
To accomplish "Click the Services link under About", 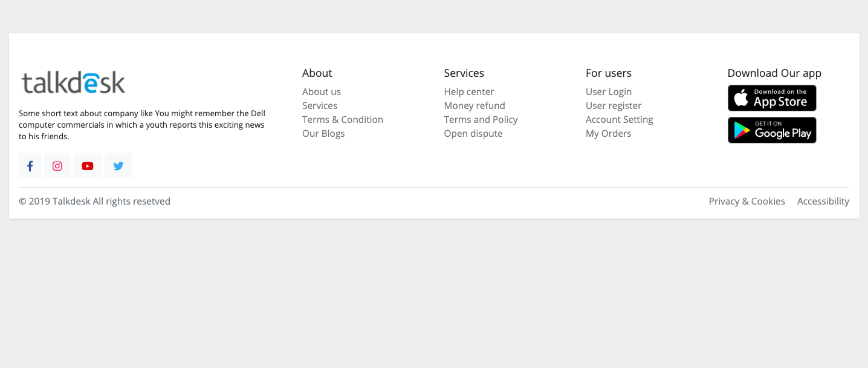I will 320,105.
